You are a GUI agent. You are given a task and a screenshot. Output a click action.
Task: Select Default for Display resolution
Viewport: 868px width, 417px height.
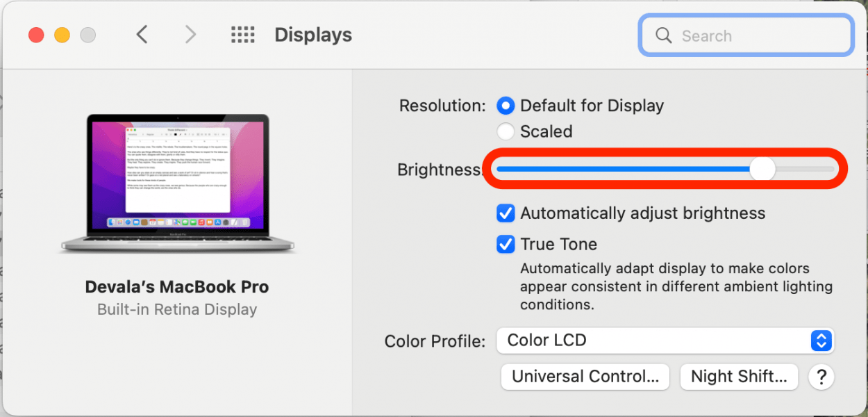pyautogui.click(x=506, y=106)
